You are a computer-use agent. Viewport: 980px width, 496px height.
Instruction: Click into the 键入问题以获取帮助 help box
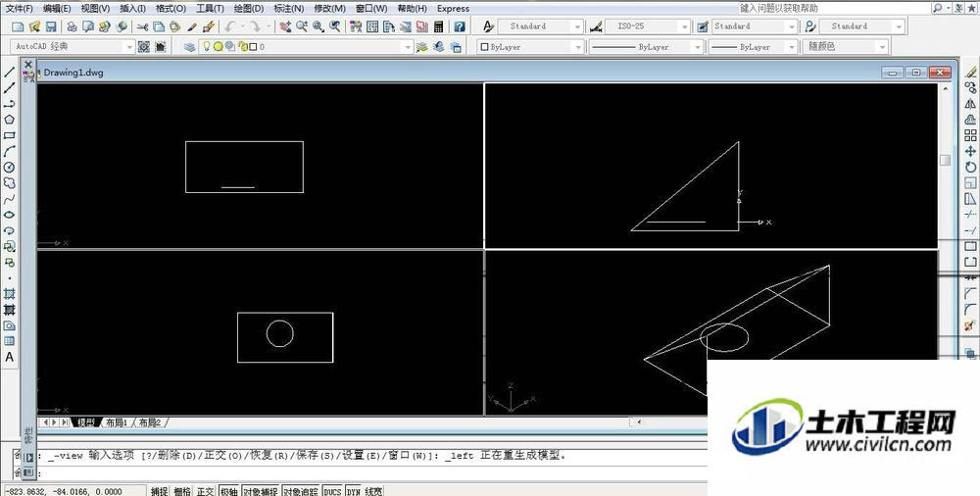tap(834, 8)
